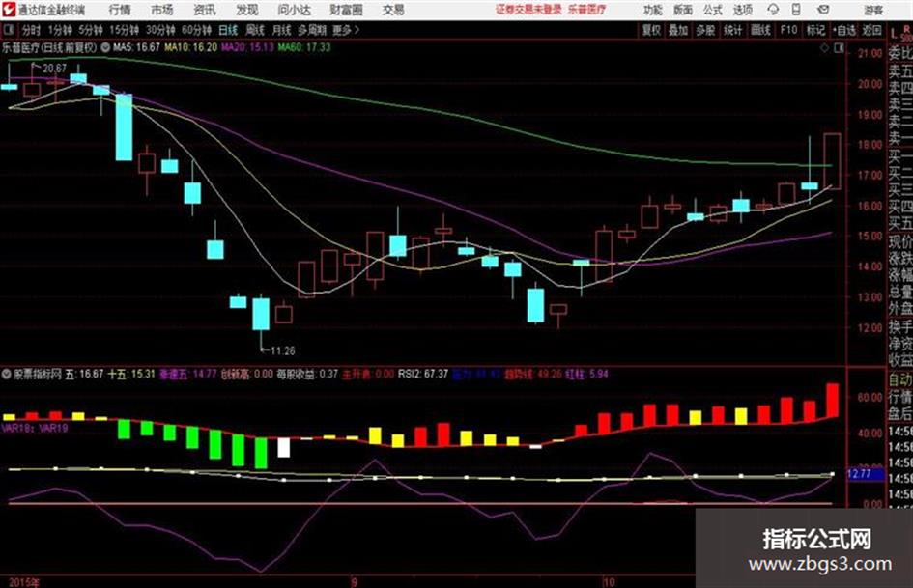
Task: Click the 多股 toolbar button
Action: [x=705, y=30]
